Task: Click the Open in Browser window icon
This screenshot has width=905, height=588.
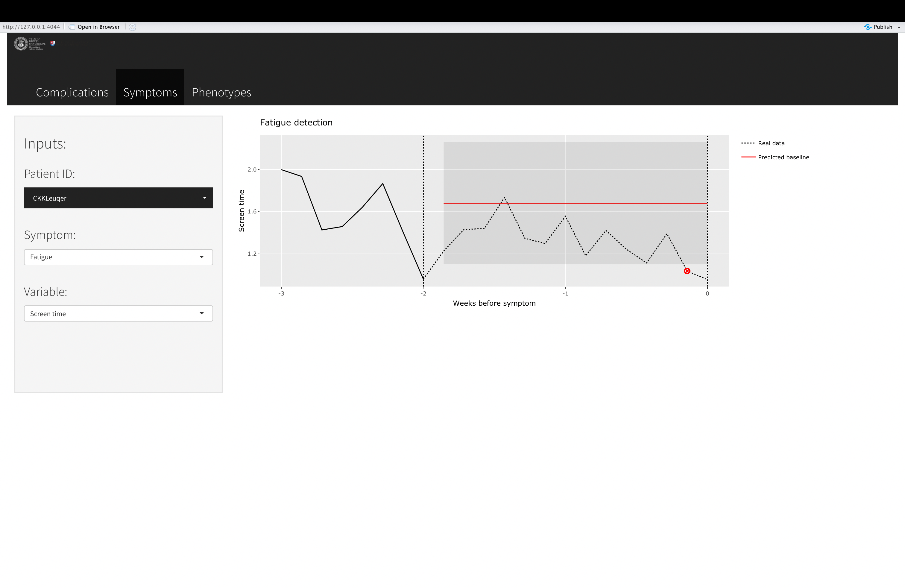Action: coord(71,27)
